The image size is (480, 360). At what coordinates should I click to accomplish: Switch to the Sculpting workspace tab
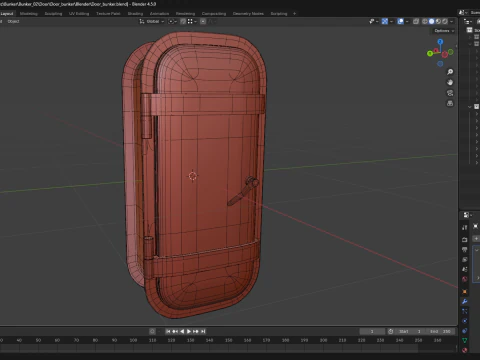[x=53, y=14]
